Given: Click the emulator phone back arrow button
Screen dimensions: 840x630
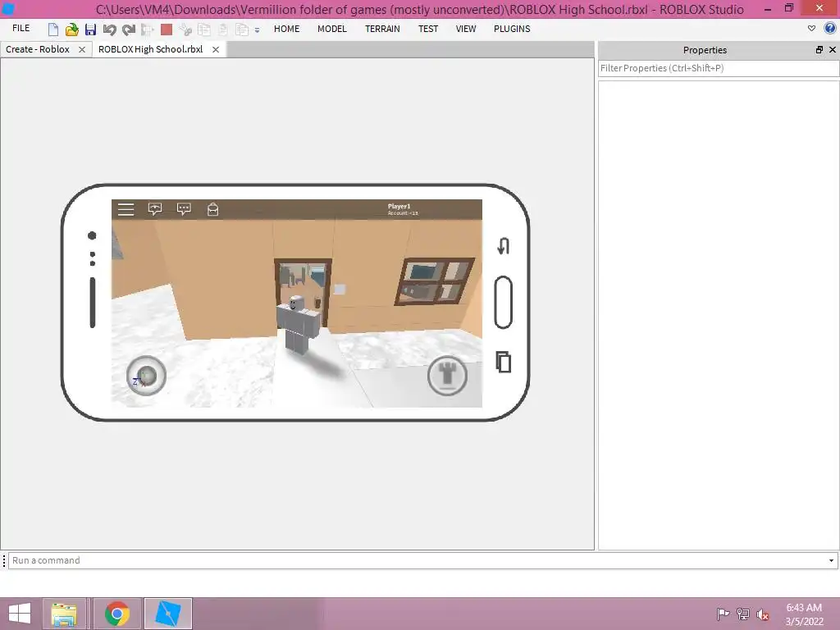Looking at the screenshot, I should (503, 246).
